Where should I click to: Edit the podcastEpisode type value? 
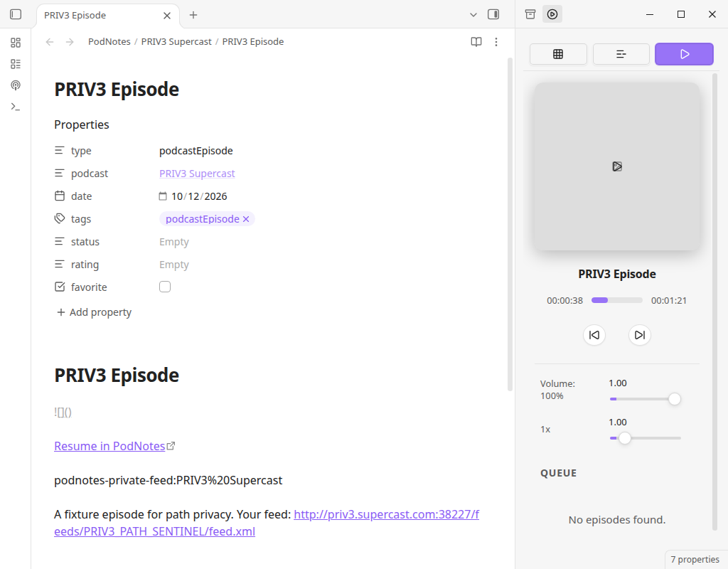[196, 151]
